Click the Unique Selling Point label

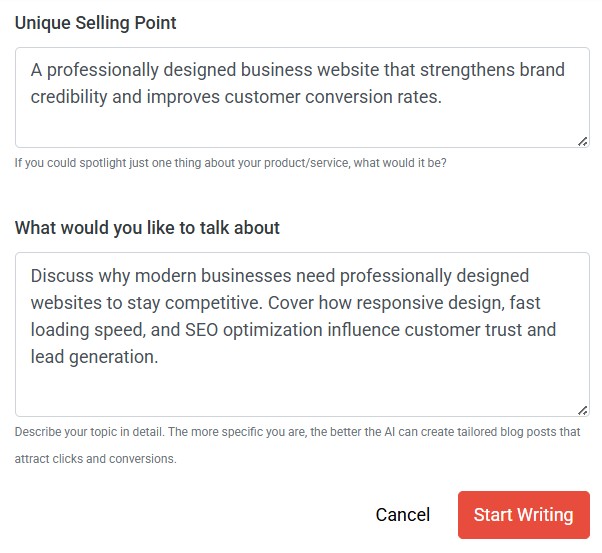[x=95, y=22]
